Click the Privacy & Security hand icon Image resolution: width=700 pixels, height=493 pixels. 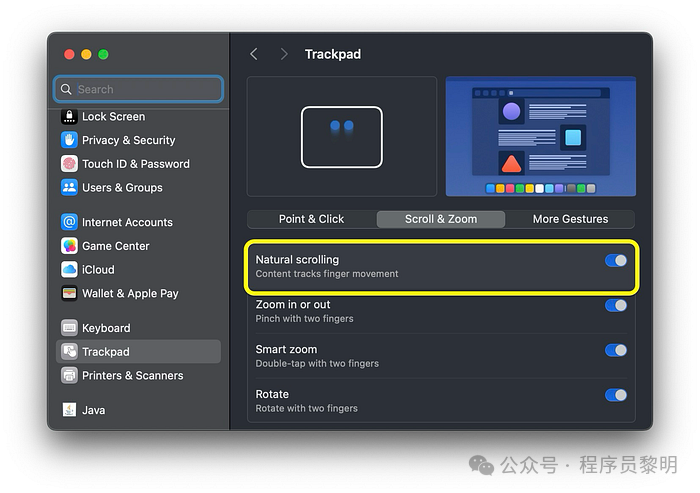tap(69, 140)
